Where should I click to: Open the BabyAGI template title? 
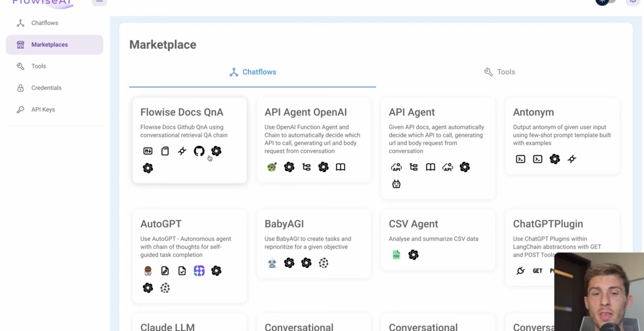tap(284, 224)
